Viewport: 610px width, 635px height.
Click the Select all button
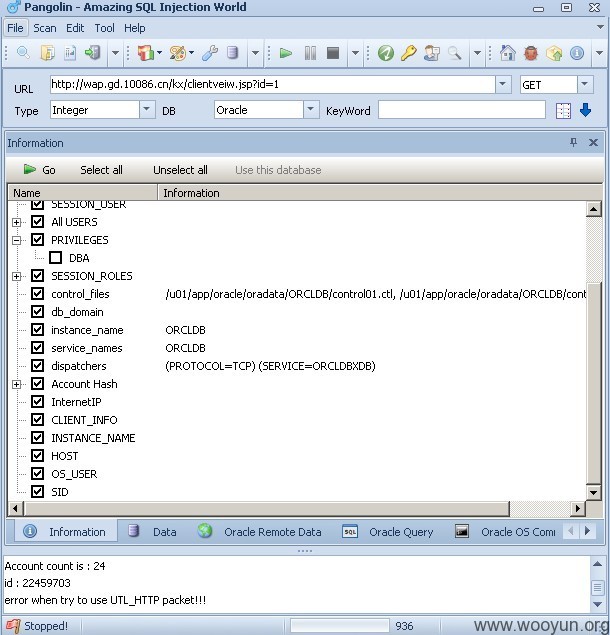[x=101, y=170]
